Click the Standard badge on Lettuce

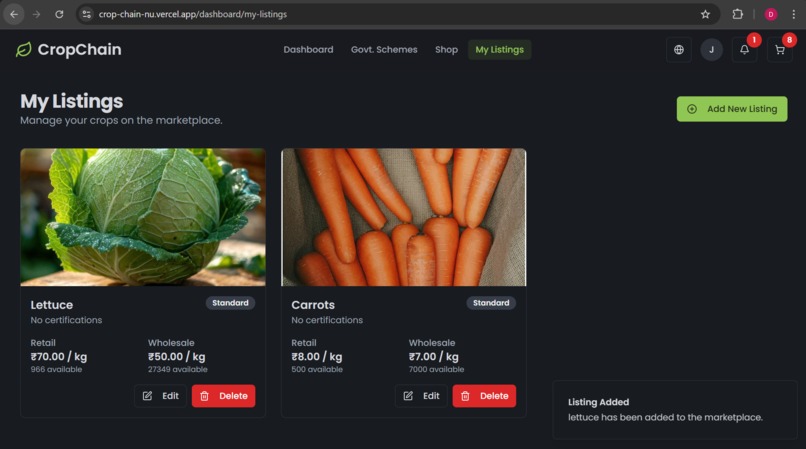(x=230, y=303)
